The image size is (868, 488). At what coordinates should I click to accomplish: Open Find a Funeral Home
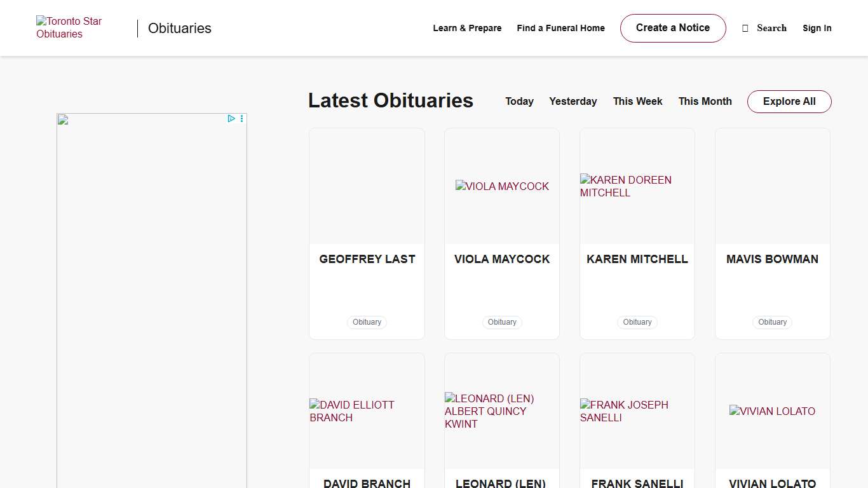coord(560,28)
